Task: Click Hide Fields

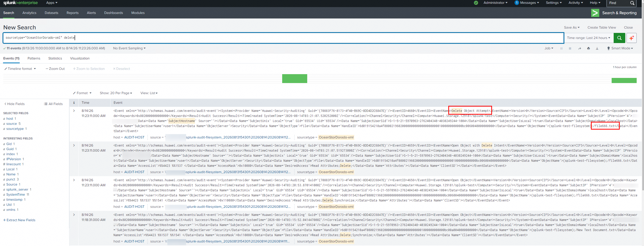Action: [x=14, y=104]
